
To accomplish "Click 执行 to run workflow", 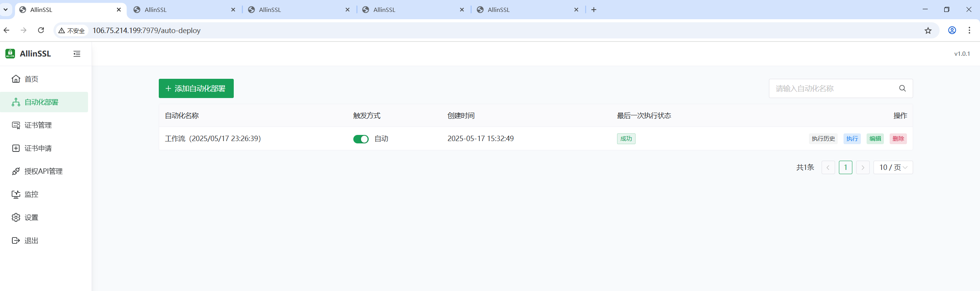I will (x=852, y=139).
